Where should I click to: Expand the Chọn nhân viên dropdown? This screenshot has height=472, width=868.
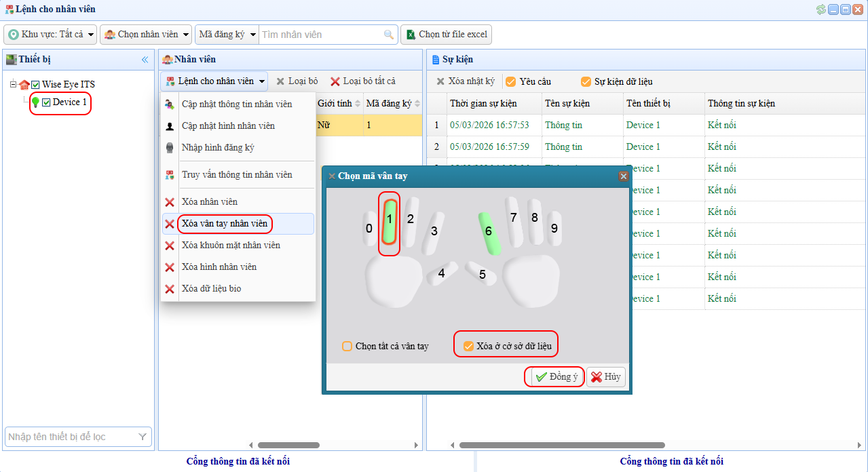click(x=146, y=35)
